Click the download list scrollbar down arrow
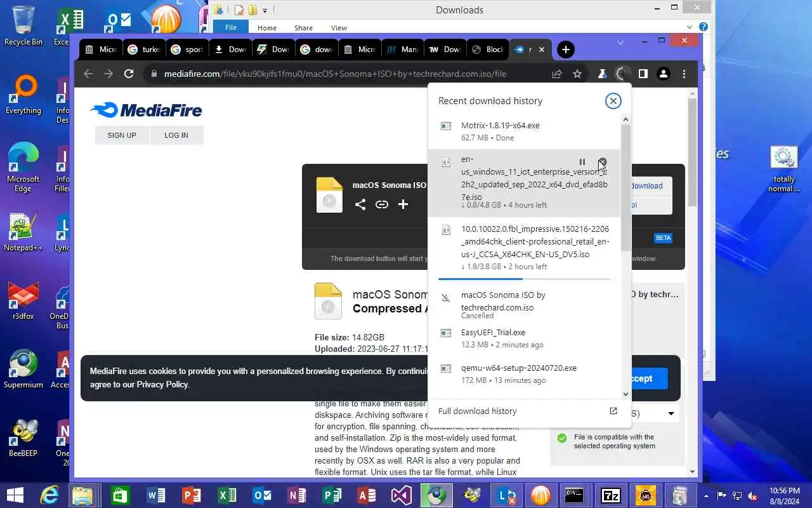The height and width of the screenshot is (508, 812). click(x=625, y=394)
